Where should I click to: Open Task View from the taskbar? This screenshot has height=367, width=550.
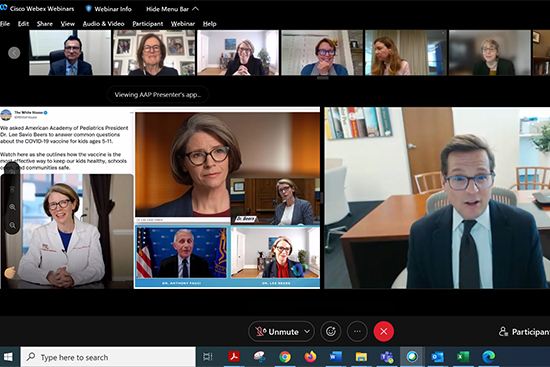pyautogui.click(x=208, y=357)
